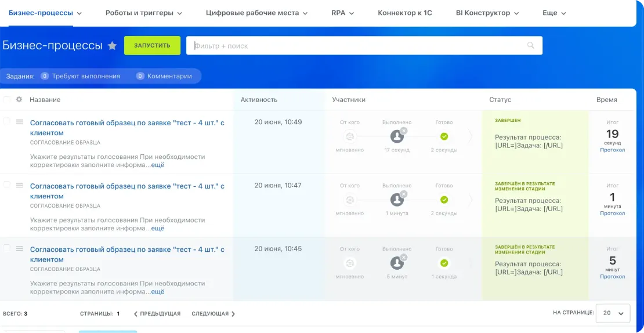Open the rows-per-page dropdown showing 20

click(x=613, y=313)
